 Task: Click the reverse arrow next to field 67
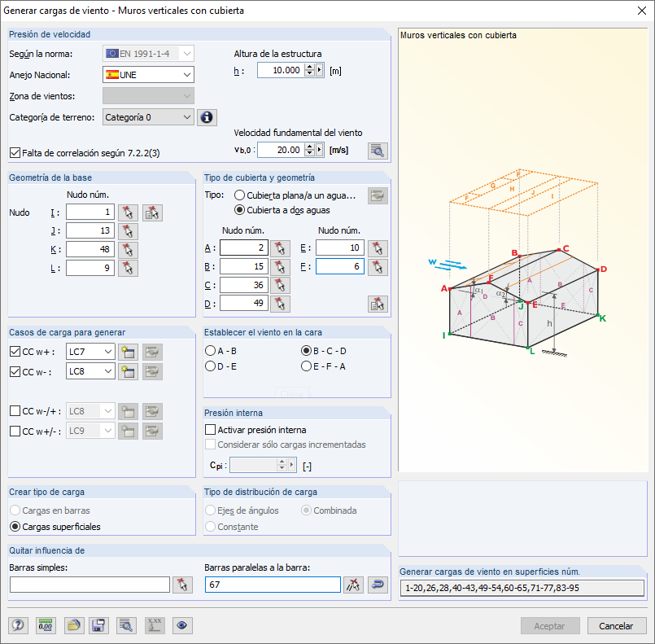tap(378, 585)
